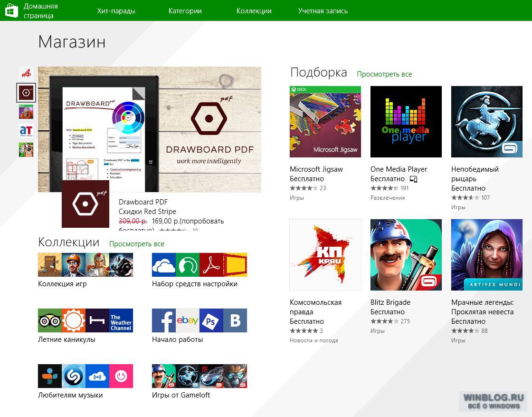The width and height of the screenshot is (532, 417).
Task: Open the Учетная запись menu
Action: tap(323, 11)
